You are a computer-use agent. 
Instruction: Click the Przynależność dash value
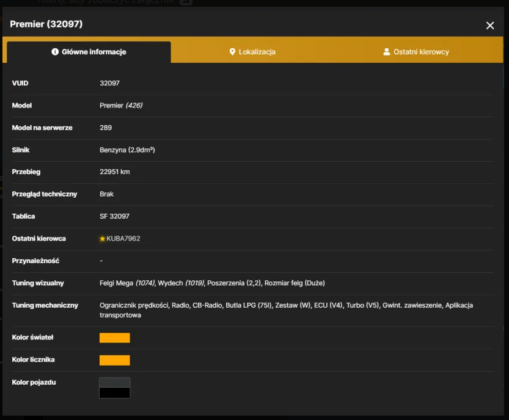click(101, 261)
